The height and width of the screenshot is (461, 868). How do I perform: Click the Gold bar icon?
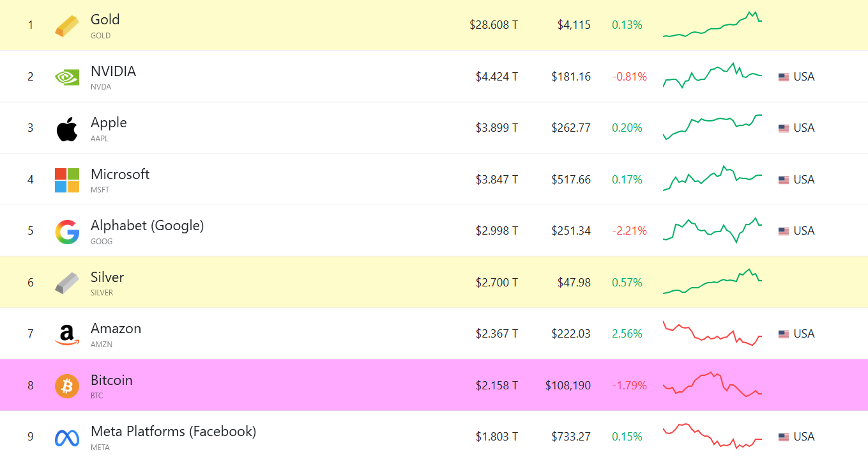click(67, 26)
